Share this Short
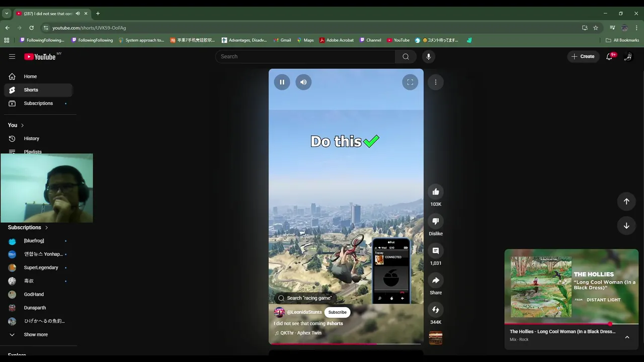The image size is (644, 362). pos(436,280)
